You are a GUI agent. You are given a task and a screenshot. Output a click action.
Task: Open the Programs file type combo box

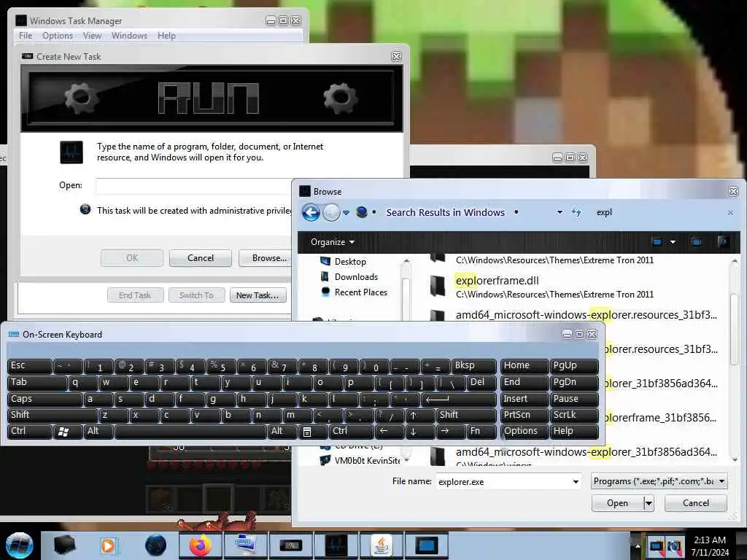coord(659,481)
